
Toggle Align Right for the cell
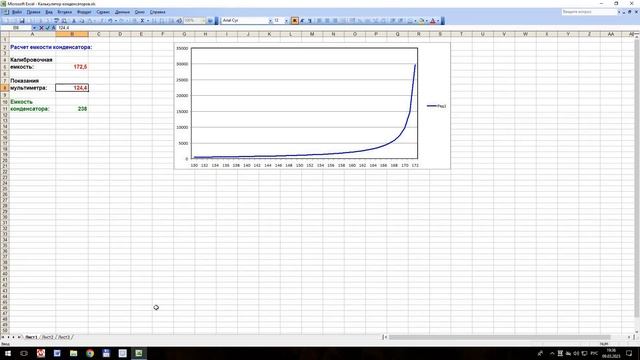pos(335,20)
